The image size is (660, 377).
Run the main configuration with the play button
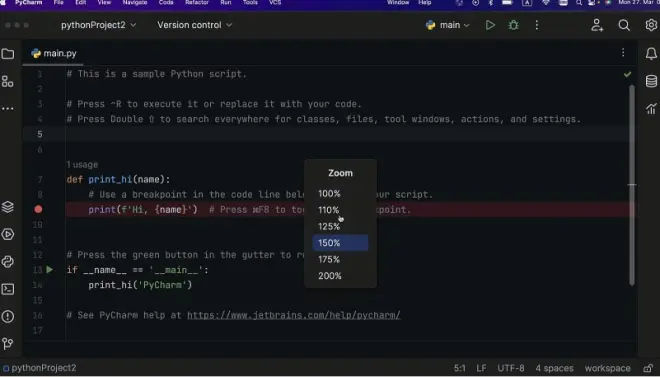point(490,25)
